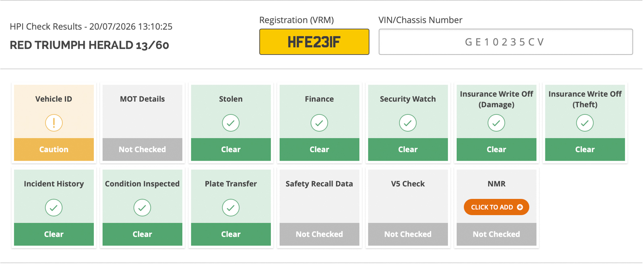
Task: Click the Vehicle ID caution exclamation icon
Action: coord(54,123)
